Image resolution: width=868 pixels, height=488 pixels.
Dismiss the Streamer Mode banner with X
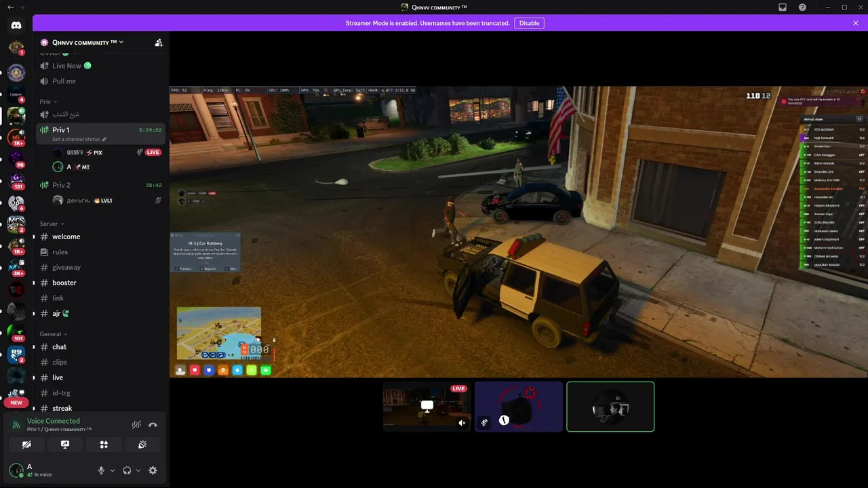[x=856, y=23]
